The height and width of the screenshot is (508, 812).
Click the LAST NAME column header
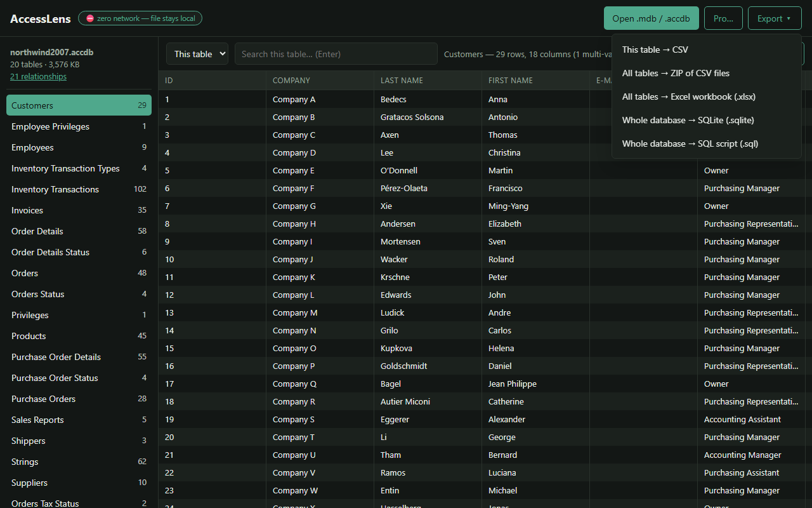pos(428,81)
